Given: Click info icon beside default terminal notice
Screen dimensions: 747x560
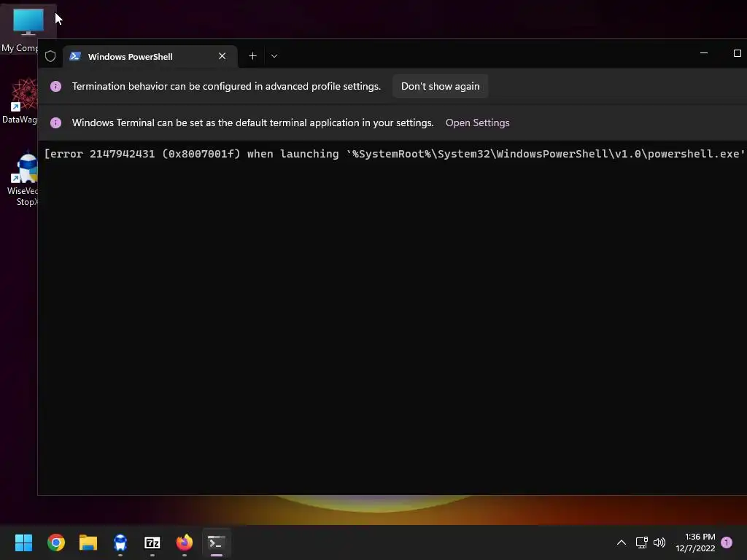Looking at the screenshot, I should tap(55, 122).
